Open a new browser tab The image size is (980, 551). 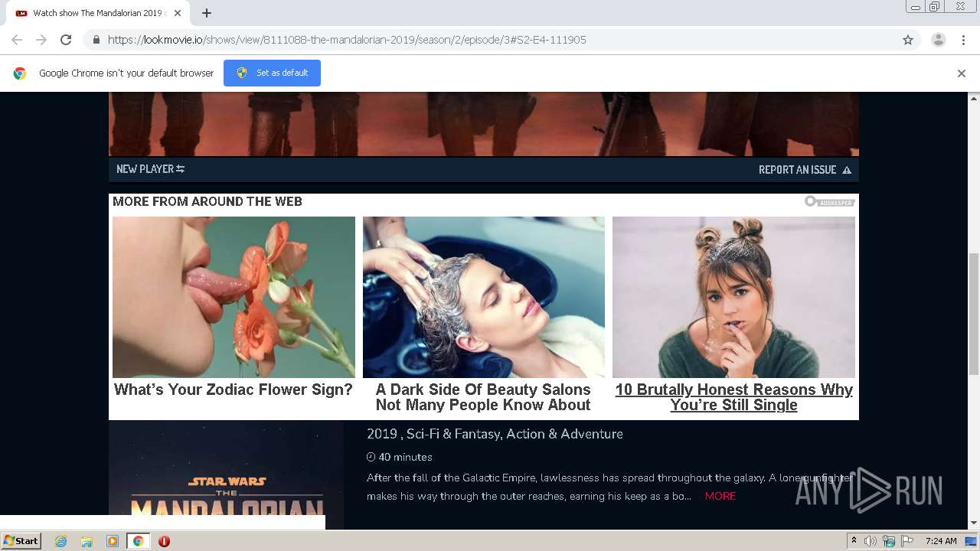[207, 13]
